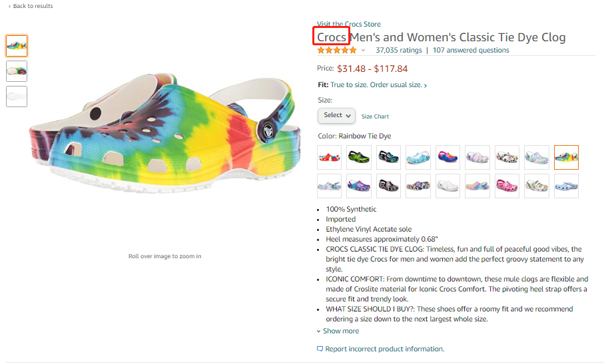Select the solid pink clog swatch
Screen dimensions: 604x364
[507, 186]
